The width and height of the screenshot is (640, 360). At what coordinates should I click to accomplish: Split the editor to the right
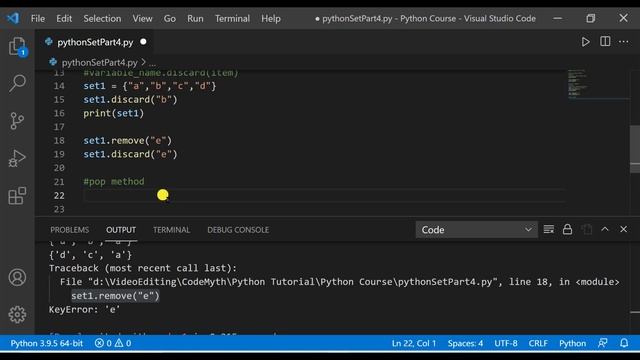(605, 42)
